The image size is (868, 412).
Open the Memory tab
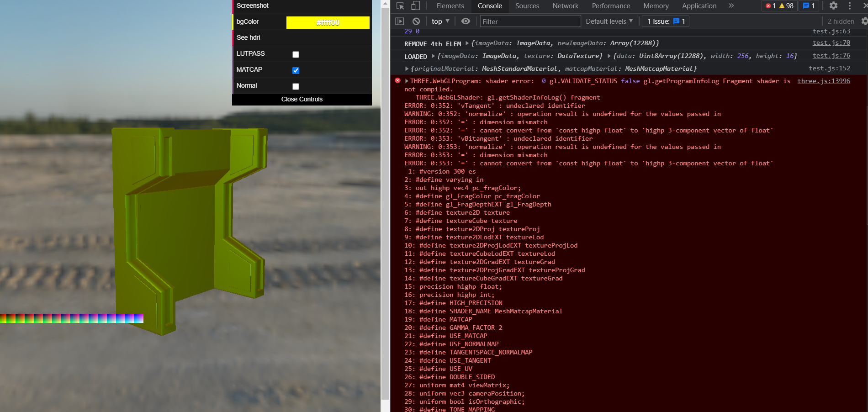[656, 6]
